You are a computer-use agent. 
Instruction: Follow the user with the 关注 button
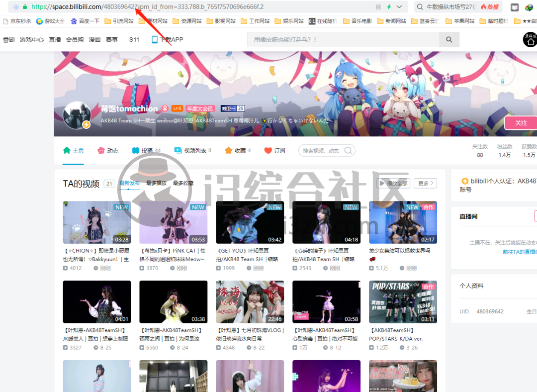(521, 123)
